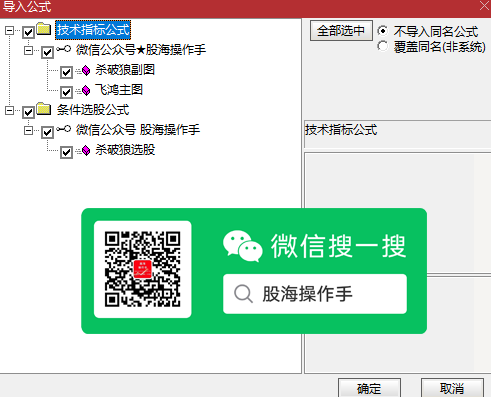491x397 pixels.
Task: Click the group icon beside 微信公众号★股海操作手
Action: 63,49
